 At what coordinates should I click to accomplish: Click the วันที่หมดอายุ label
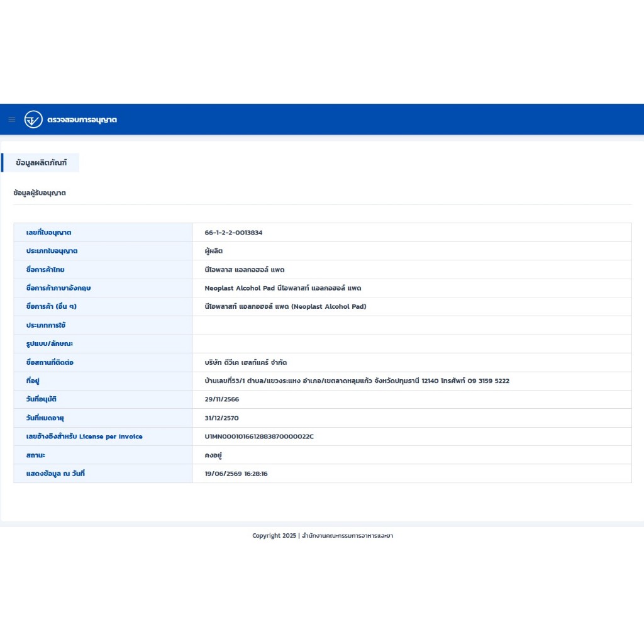pos(45,418)
